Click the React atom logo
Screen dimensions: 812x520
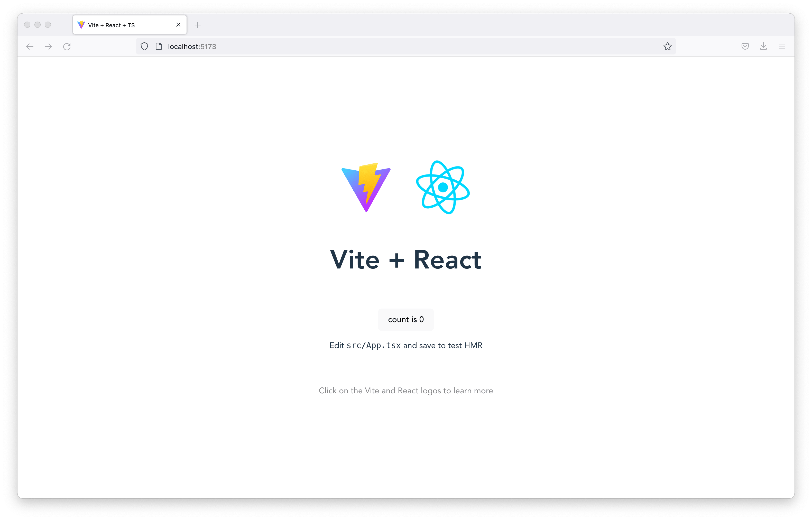443,187
